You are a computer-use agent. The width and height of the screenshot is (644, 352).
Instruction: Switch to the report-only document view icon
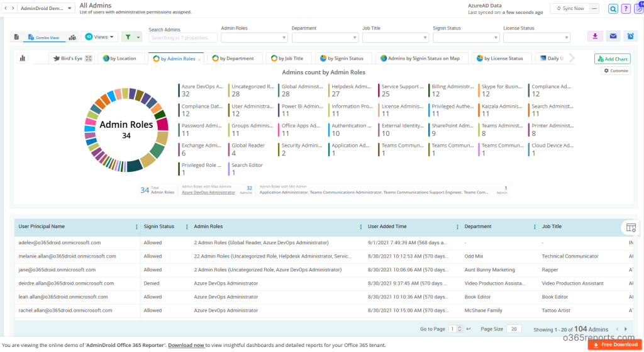(x=16, y=37)
